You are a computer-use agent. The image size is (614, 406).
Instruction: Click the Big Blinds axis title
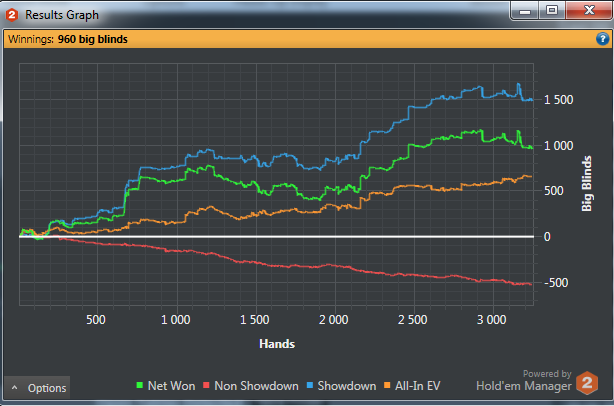pos(586,184)
